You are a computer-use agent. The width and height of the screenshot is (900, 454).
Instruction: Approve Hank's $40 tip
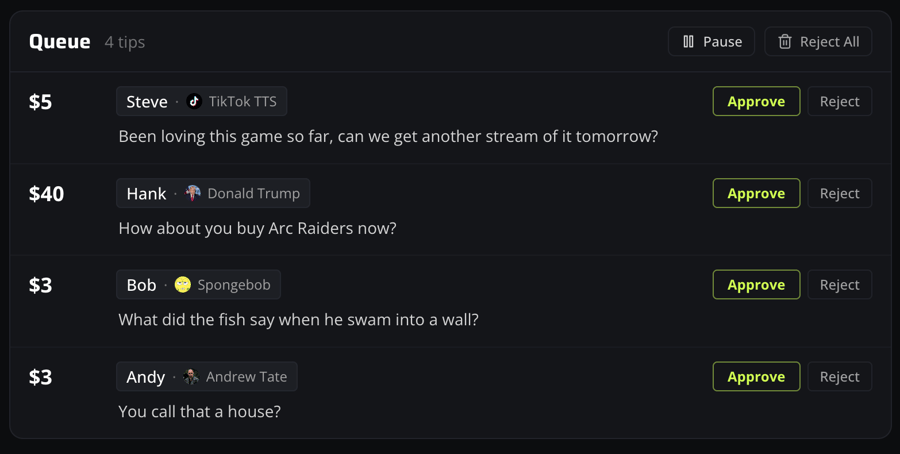[756, 193]
